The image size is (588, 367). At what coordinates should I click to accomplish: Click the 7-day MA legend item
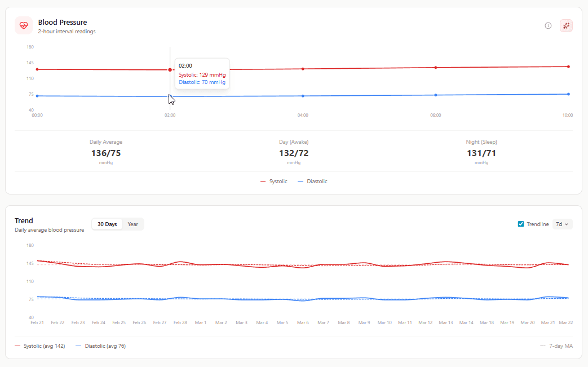pyautogui.click(x=556, y=346)
